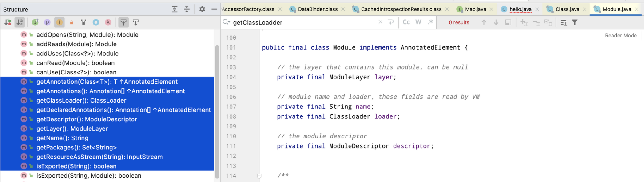
Task: Click the Structure panel vertical scrollbar
Action: click(217, 112)
